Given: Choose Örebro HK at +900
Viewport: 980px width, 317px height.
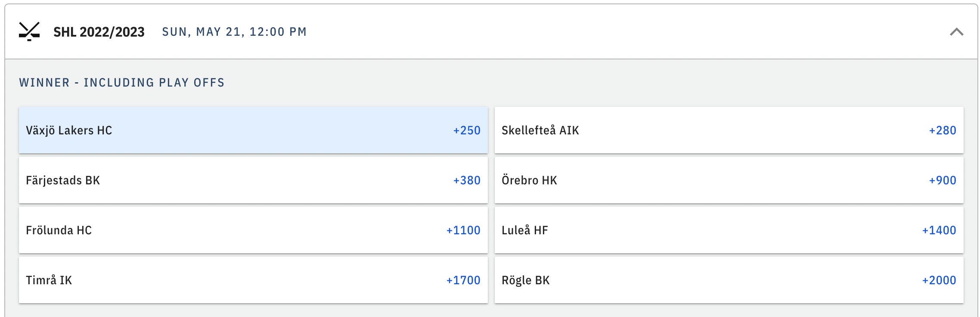Looking at the screenshot, I should (x=729, y=180).
